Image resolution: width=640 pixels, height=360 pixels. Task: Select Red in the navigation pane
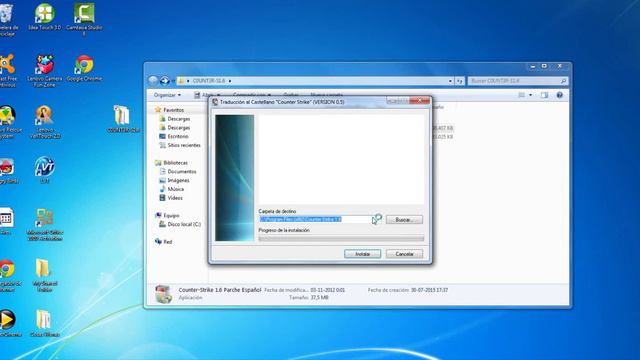(167, 242)
